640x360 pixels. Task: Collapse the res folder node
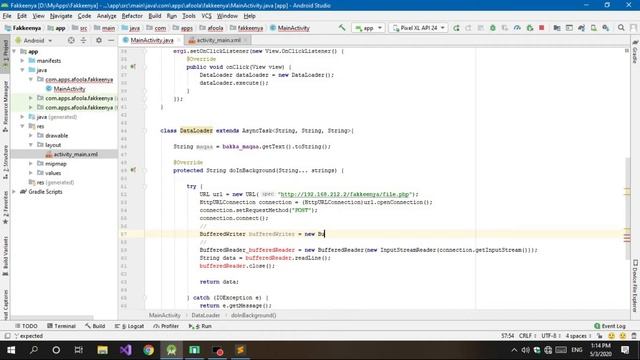[x=22, y=126]
